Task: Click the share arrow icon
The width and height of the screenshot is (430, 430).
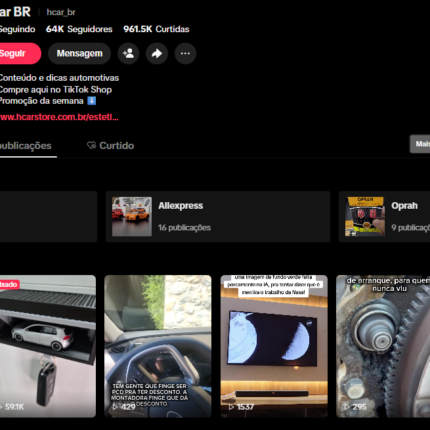Action: coord(157,53)
